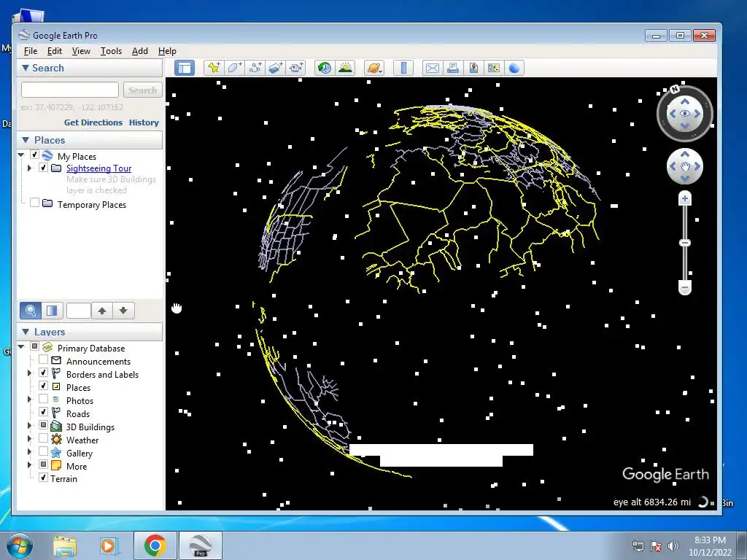Click the Search button
Screen dimensions: 747x560
[142, 90]
